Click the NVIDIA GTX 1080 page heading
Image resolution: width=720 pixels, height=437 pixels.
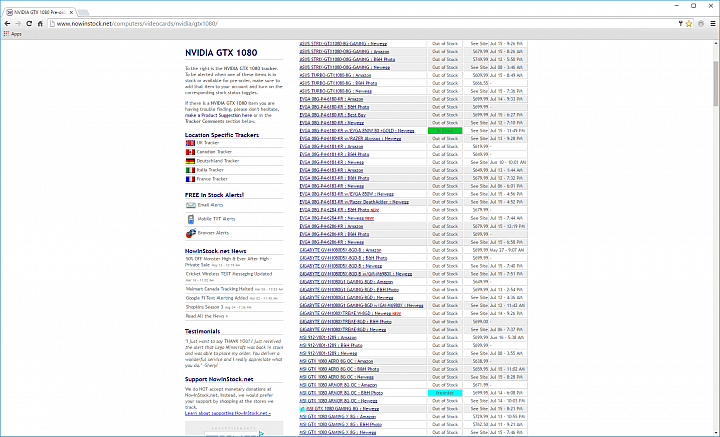click(221, 53)
